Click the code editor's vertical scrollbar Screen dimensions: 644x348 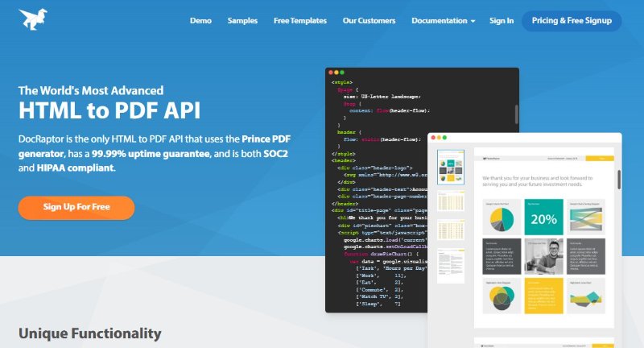(x=516, y=113)
